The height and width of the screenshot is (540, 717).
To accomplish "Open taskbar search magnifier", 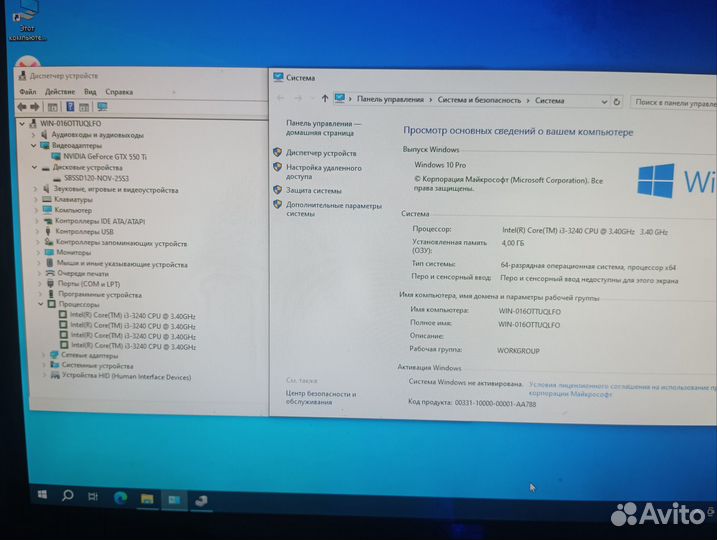I will tap(68, 495).
